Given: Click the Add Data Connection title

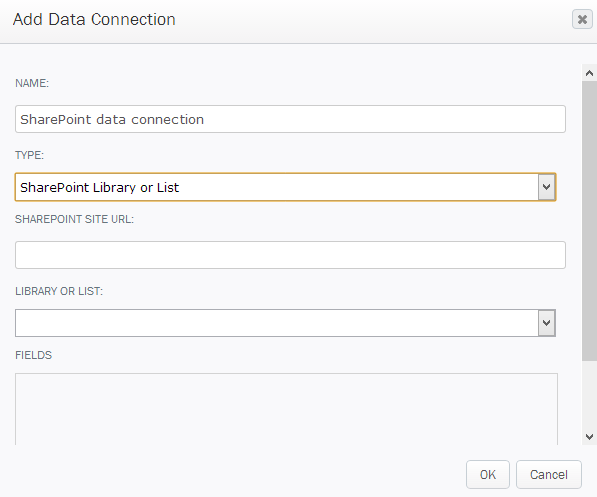Looking at the screenshot, I should pyautogui.click(x=94, y=19).
